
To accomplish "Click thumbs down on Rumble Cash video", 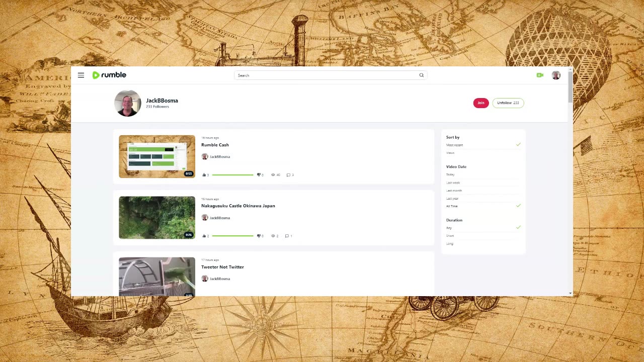I will 259,175.
